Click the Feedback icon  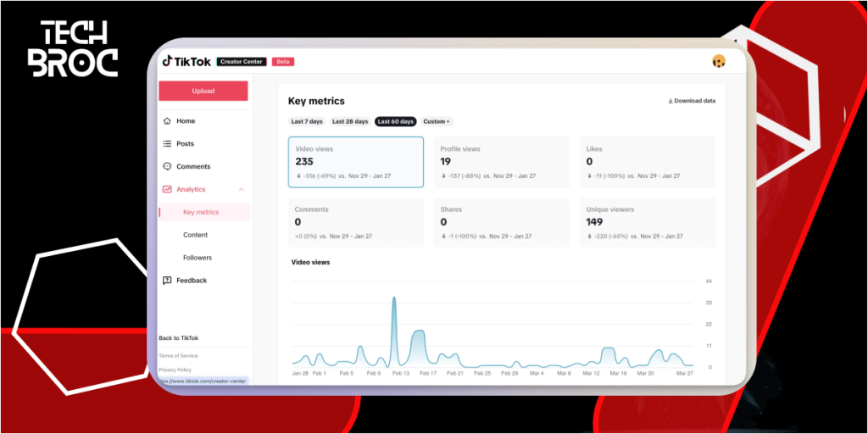click(x=167, y=280)
